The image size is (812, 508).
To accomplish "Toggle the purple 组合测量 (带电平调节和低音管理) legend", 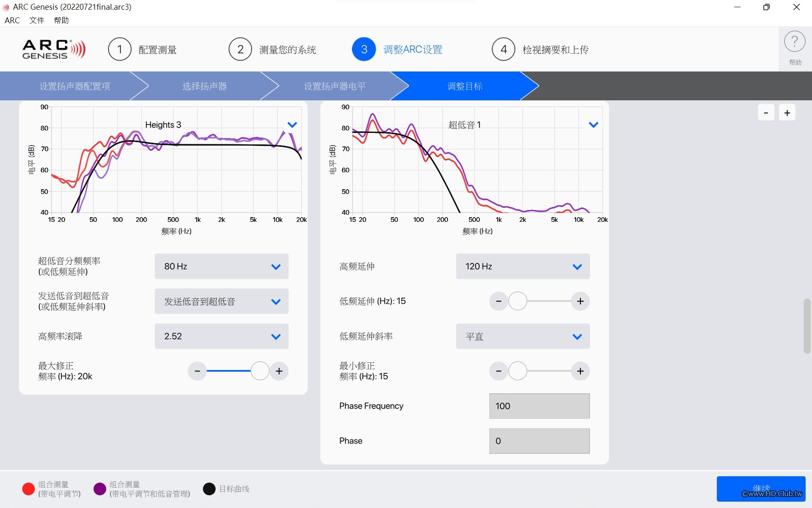I will 100,489.
